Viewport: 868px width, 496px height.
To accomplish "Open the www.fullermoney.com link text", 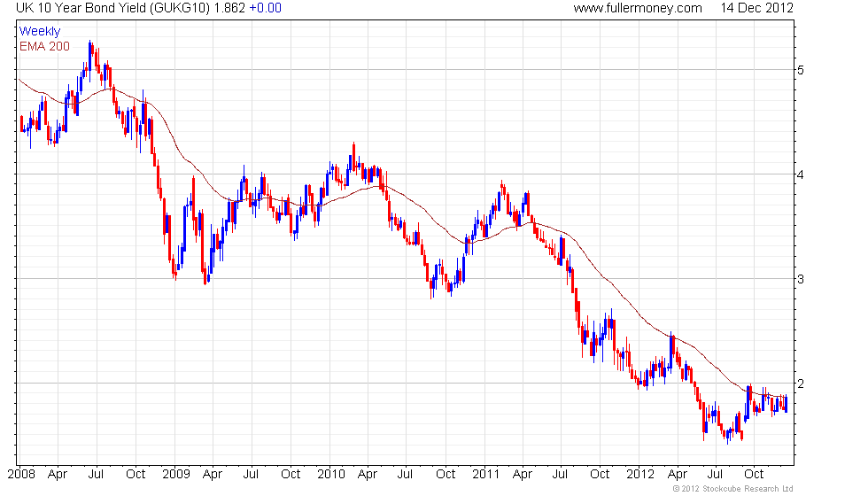I will point(637,8).
